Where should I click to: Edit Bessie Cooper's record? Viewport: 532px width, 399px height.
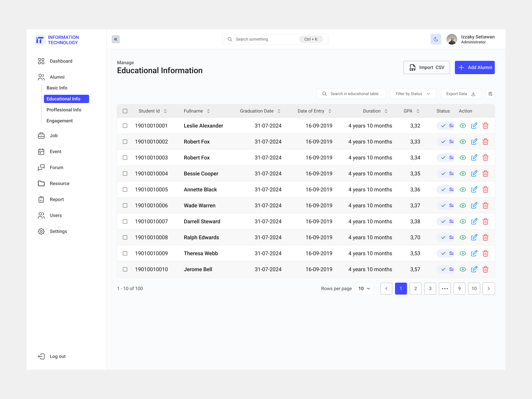[x=474, y=174]
